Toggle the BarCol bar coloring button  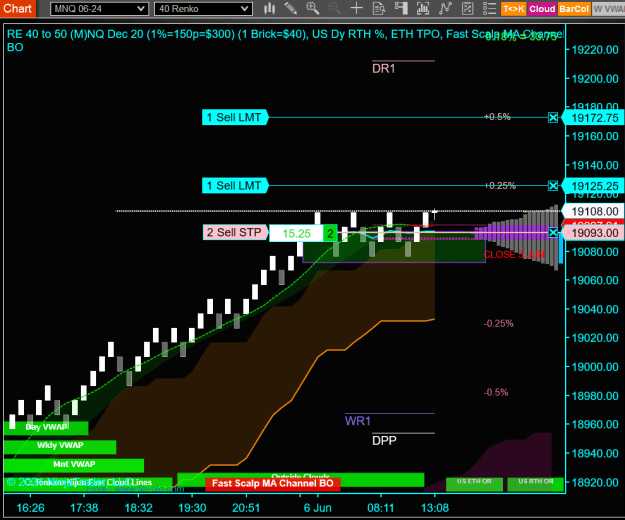574,9
